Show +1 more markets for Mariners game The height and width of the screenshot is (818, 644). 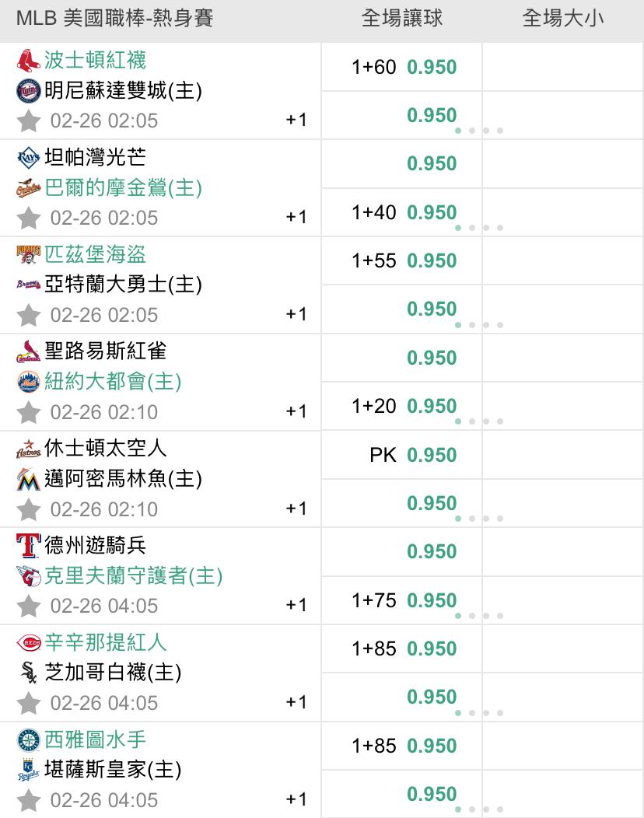point(296,799)
